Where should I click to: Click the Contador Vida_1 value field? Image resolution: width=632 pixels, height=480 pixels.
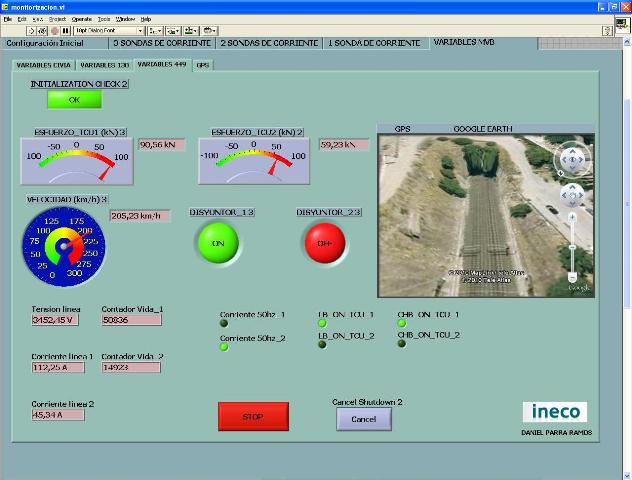tap(131, 320)
